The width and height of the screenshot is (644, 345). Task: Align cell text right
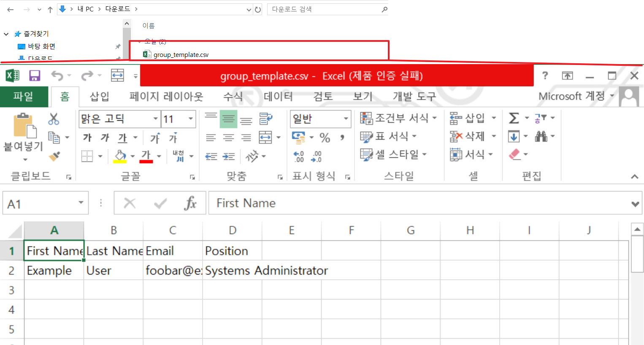coord(246,137)
